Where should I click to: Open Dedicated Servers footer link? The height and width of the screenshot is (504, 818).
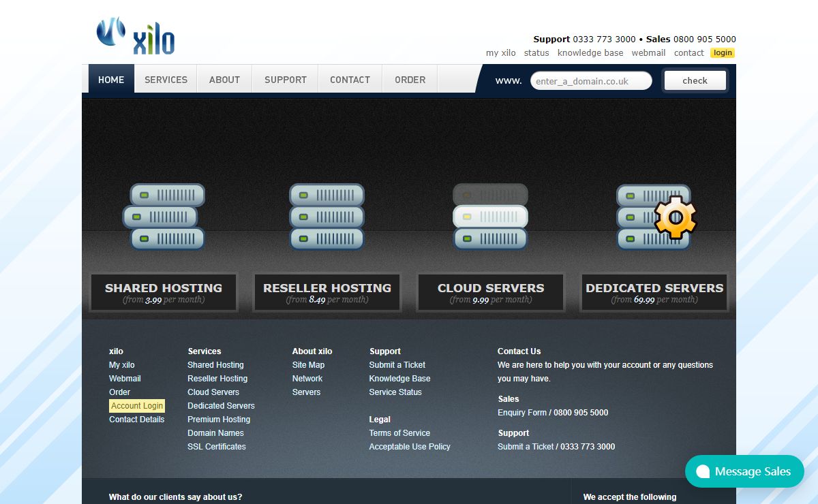click(x=221, y=406)
